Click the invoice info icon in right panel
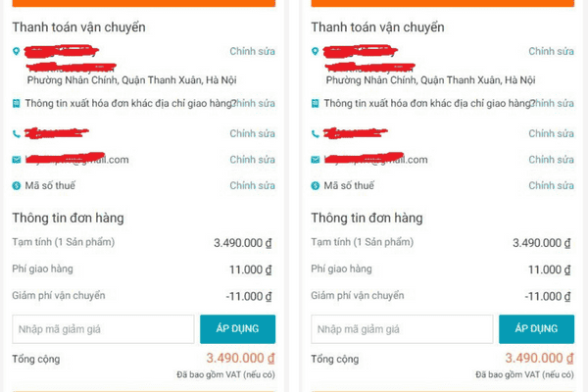The height and width of the screenshot is (392, 588). [316, 103]
